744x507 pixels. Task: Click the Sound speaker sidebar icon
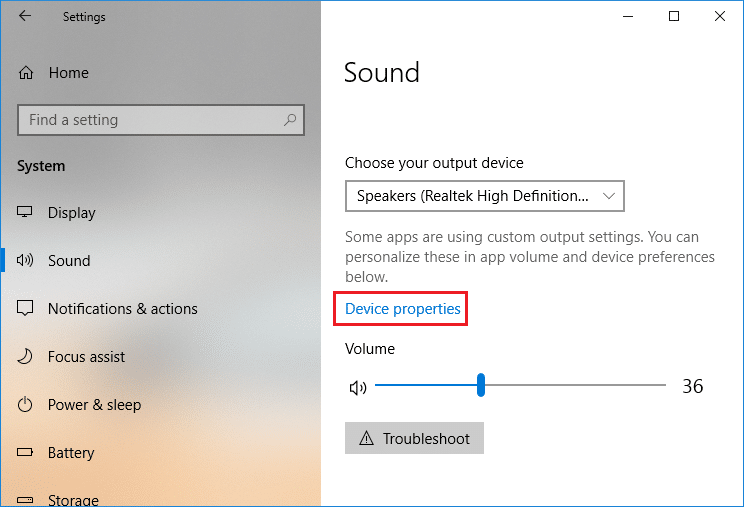tap(26, 260)
